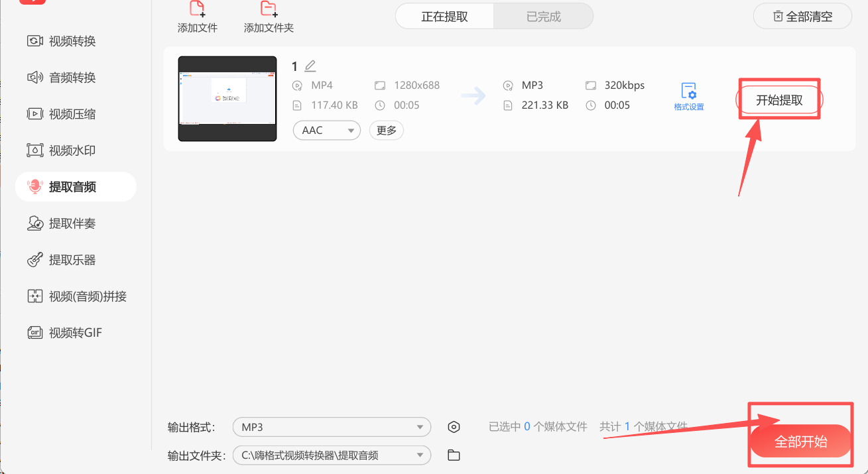Switch to the 正在提取 tab
This screenshot has width=868, height=474.
coord(445,17)
